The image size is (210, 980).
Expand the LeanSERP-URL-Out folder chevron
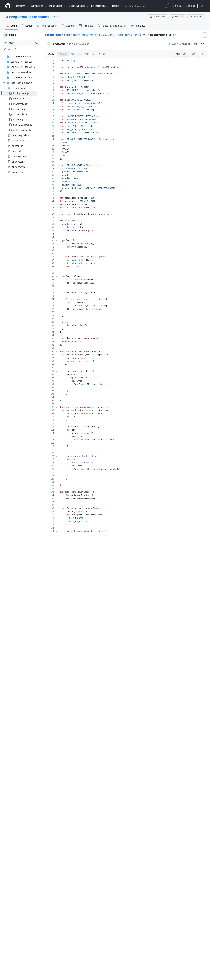coord(4,78)
